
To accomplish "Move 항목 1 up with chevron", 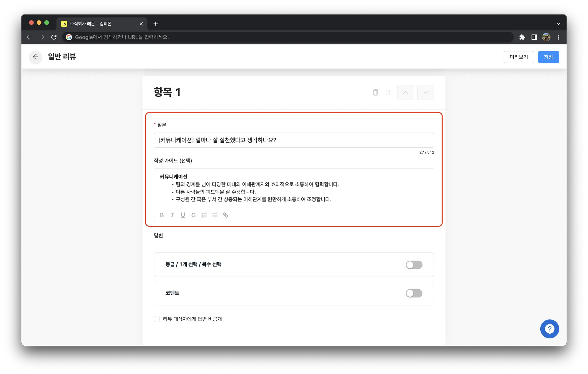I will (x=405, y=93).
